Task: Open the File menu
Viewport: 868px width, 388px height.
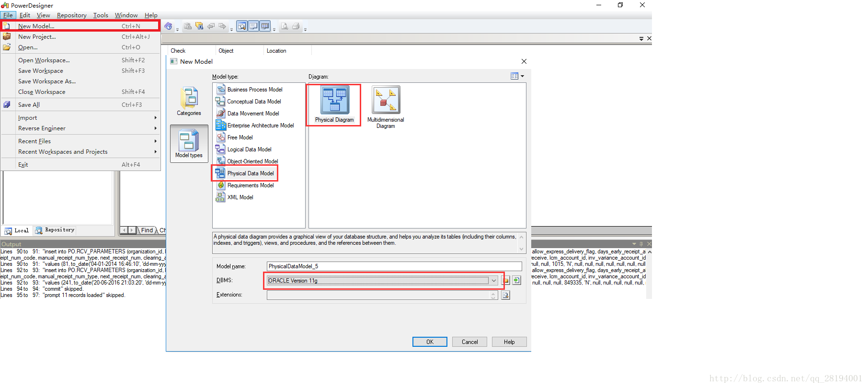Action: tap(8, 15)
